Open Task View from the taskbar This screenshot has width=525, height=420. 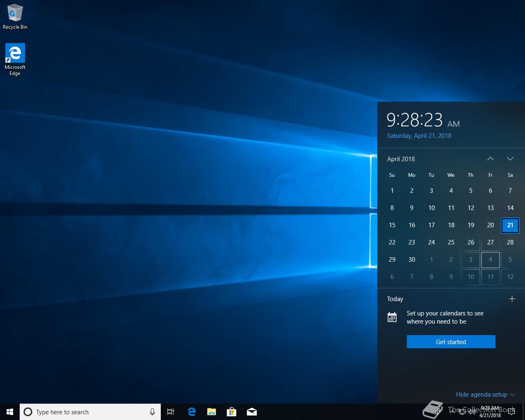(171, 412)
